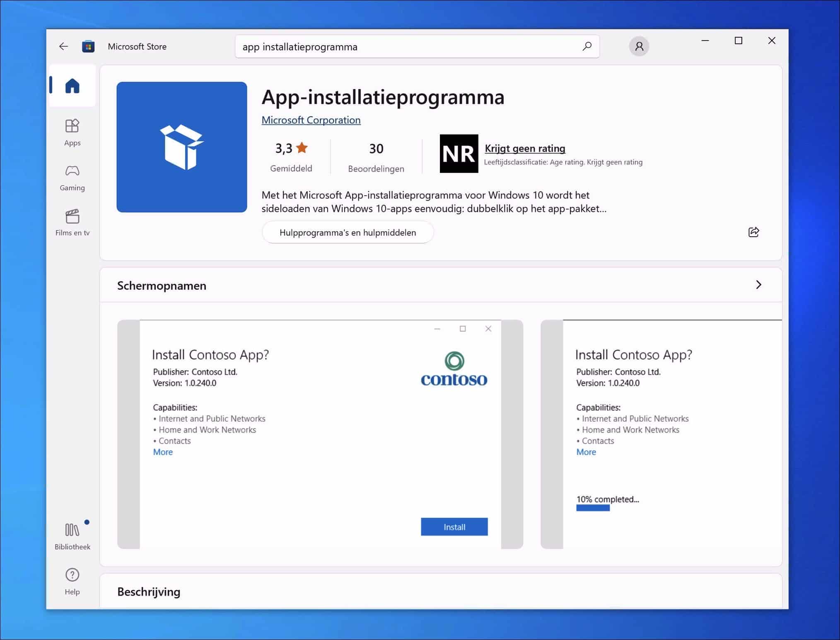Share the App-installatieprogramma page
This screenshot has height=640, width=840.
[x=753, y=232]
